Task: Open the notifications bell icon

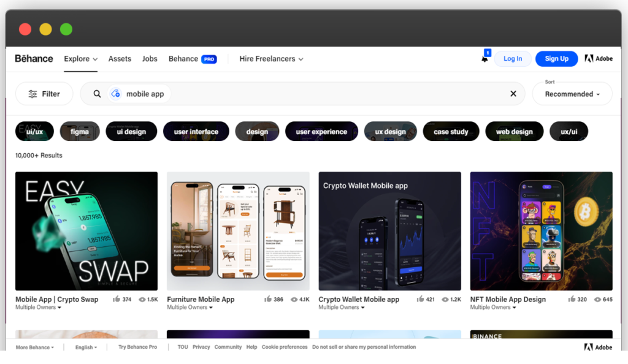Action: pos(484,59)
